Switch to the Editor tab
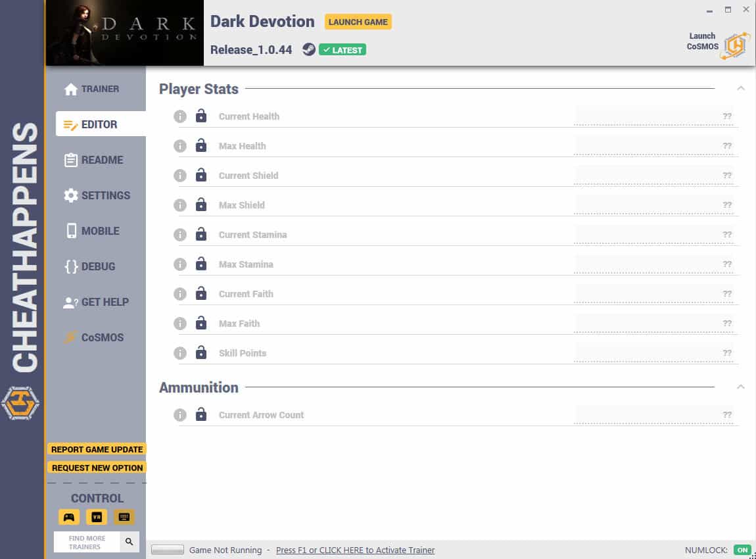Viewport: 756px width, 559px height. 101,124
